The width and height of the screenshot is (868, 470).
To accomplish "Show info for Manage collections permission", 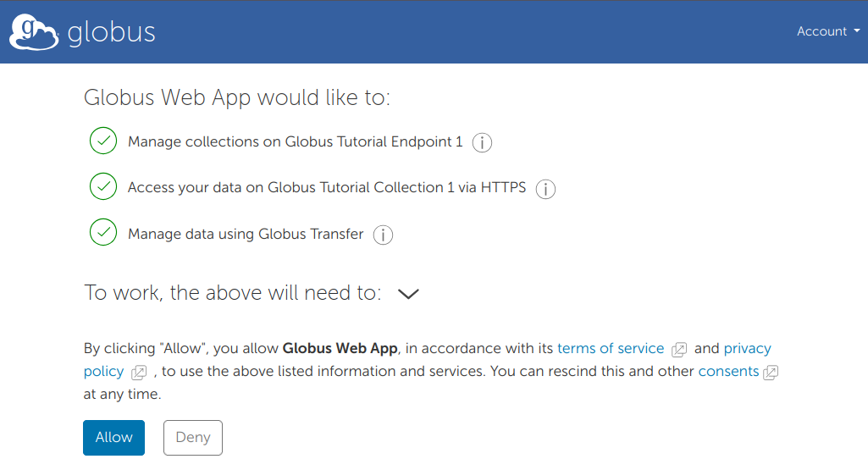I will (x=482, y=143).
